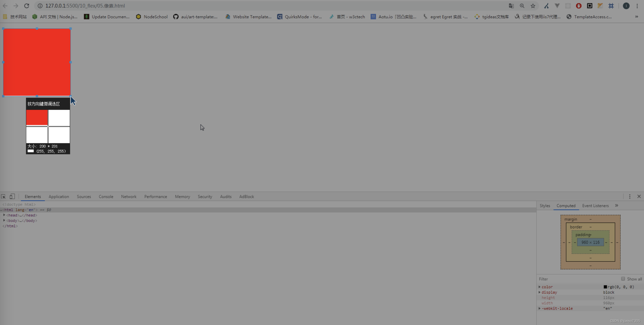Expand the body node
The image size is (644, 325).
pos(4,221)
